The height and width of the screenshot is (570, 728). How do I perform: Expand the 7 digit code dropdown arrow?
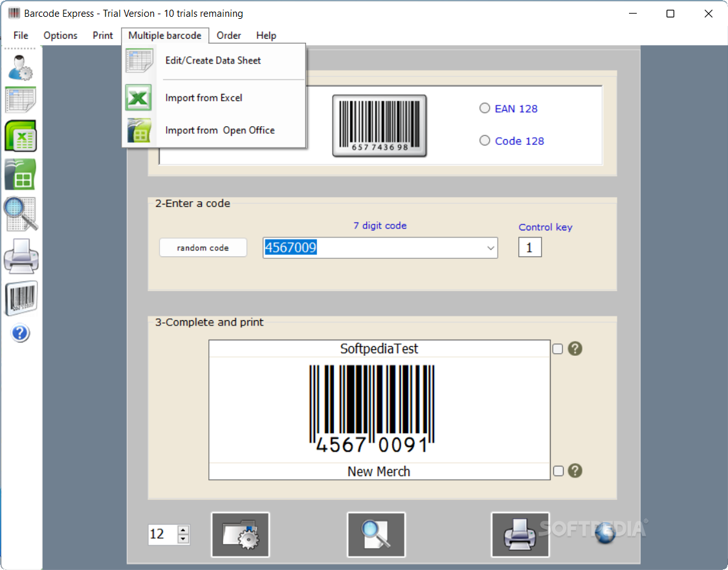tap(491, 248)
